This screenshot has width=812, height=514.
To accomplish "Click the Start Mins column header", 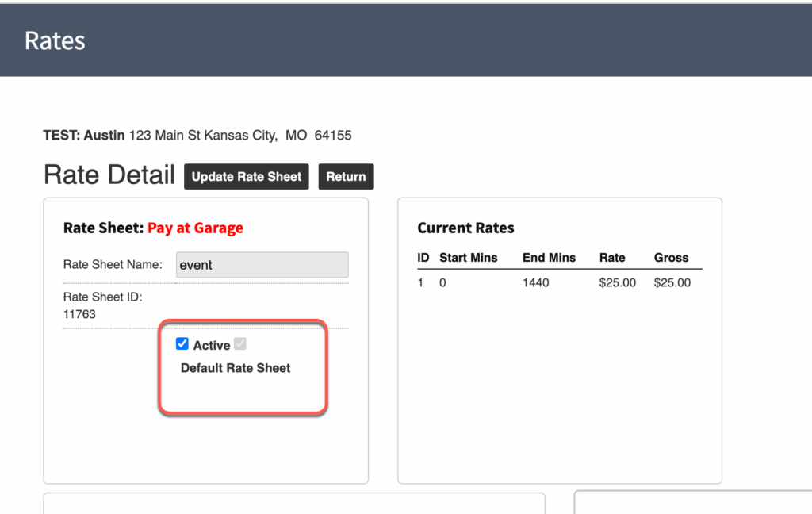I will [x=468, y=258].
